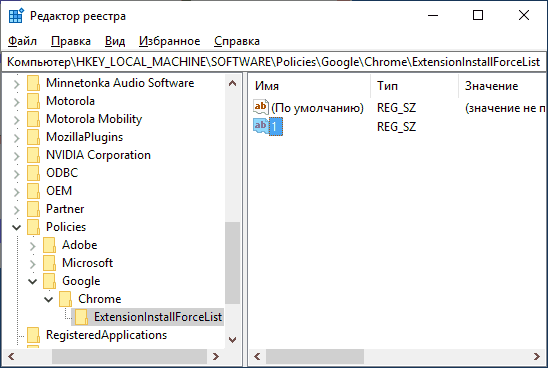Image resolution: width=548 pixels, height=368 pixels.
Task: Select the RegisteredApplications folder icon
Action: [34, 335]
